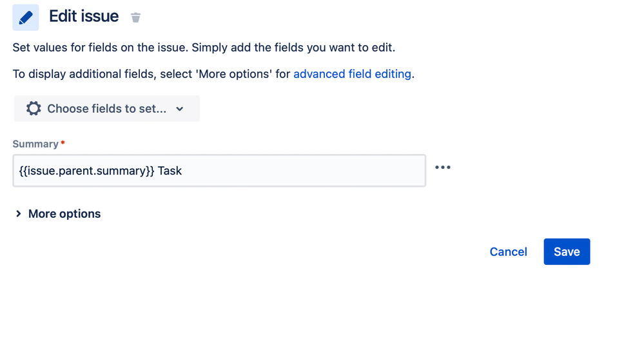Viewport: 644px width, 337px height.
Task: Click the 'Choose fields to set...' label text
Action: [x=107, y=109]
